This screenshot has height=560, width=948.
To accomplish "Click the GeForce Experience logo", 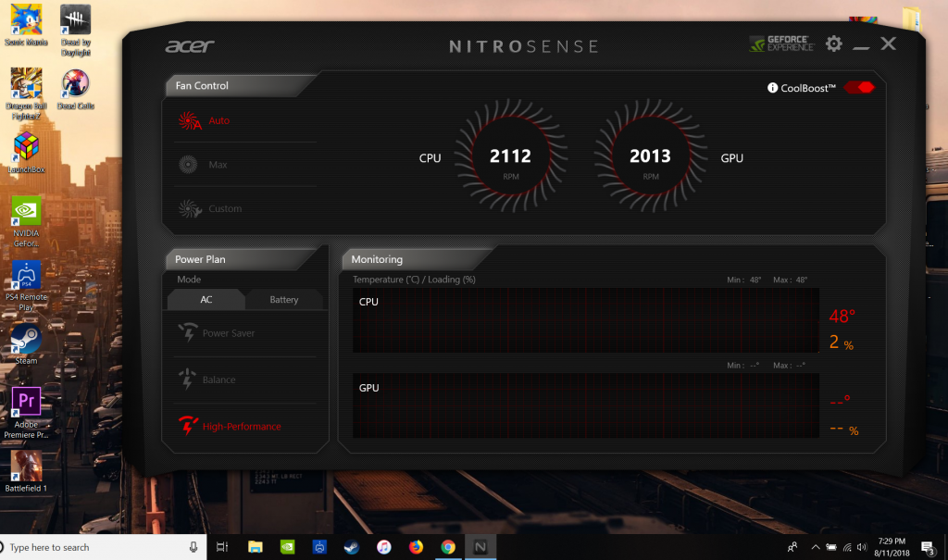I will [x=783, y=44].
